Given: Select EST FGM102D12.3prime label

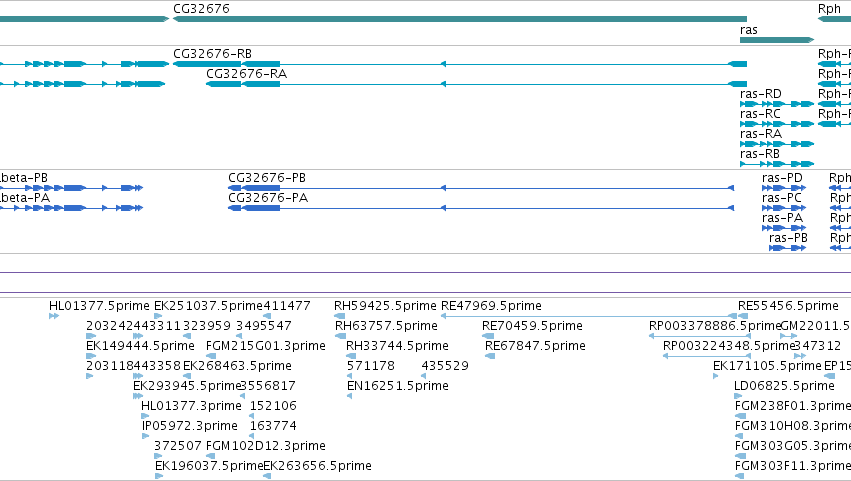Looking at the screenshot, I should coord(265,447).
